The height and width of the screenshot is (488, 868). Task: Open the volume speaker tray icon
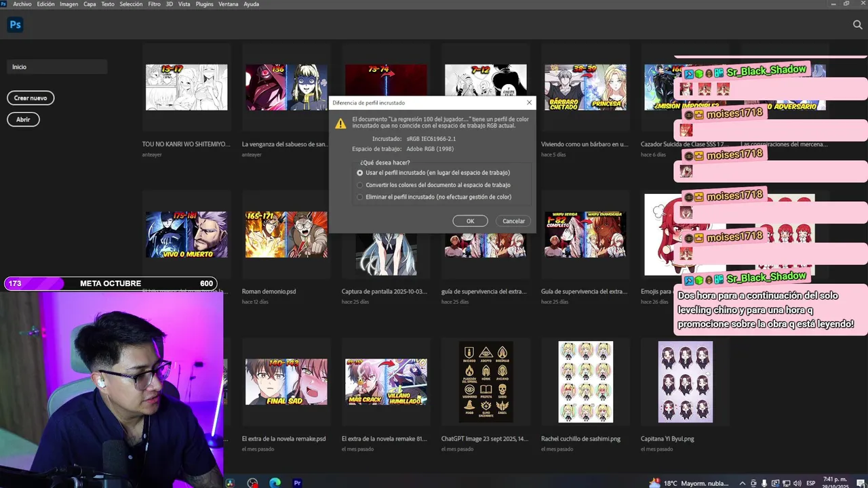(x=796, y=483)
